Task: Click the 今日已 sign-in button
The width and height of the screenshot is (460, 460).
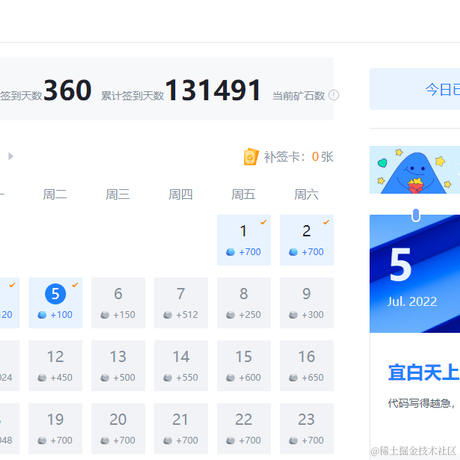Action: [415, 89]
